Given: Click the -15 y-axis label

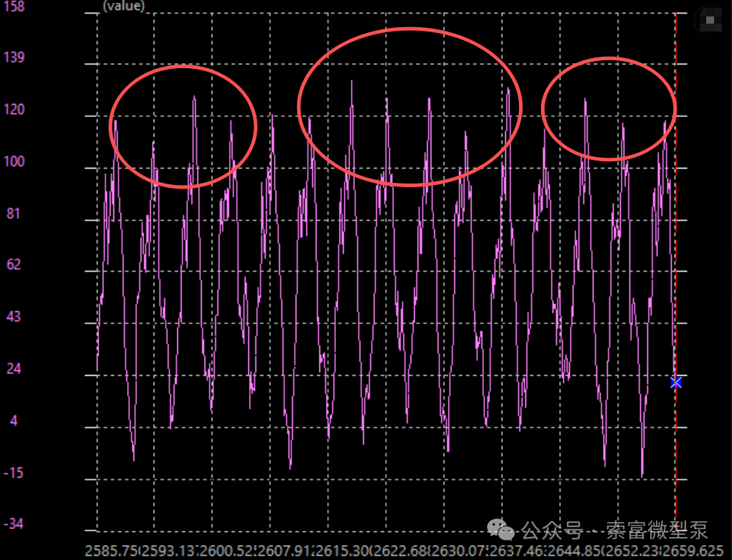Looking at the screenshot, I should click(x=14, y=473).
